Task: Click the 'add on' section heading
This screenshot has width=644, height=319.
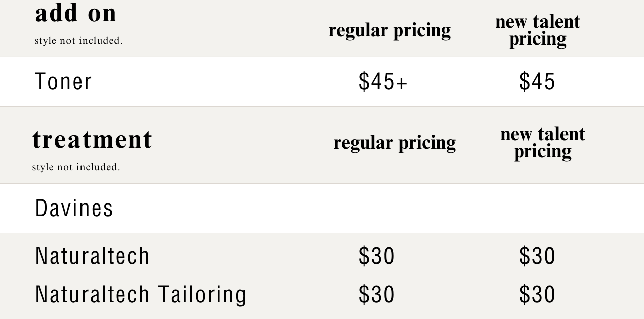Action: (75, 13)
